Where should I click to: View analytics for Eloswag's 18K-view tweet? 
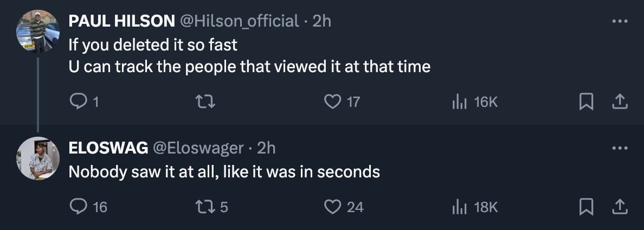[459, 206]
